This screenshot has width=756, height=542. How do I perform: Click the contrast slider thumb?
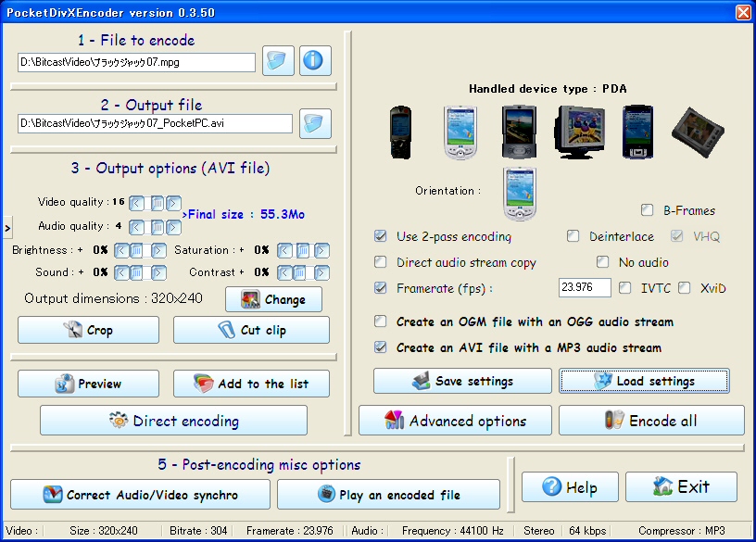[x=299, y=273]
